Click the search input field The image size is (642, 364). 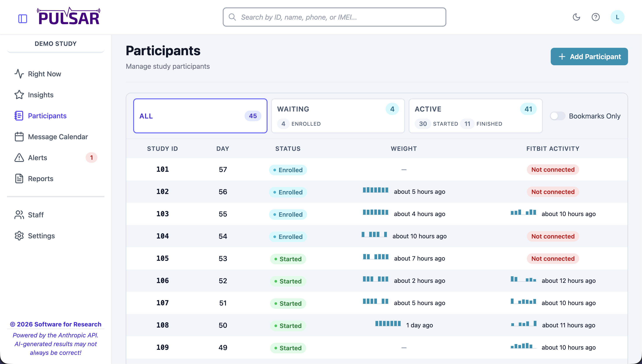coord(334,17)
